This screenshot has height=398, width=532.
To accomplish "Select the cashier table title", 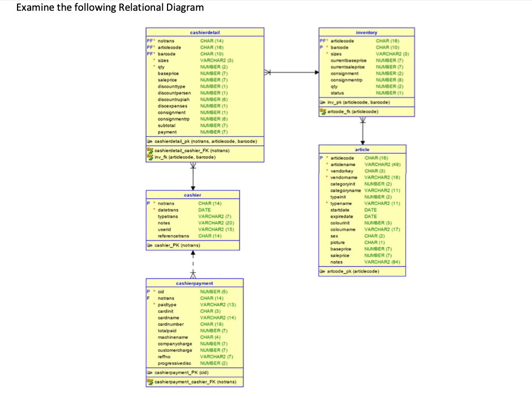I will click(192, 195).
